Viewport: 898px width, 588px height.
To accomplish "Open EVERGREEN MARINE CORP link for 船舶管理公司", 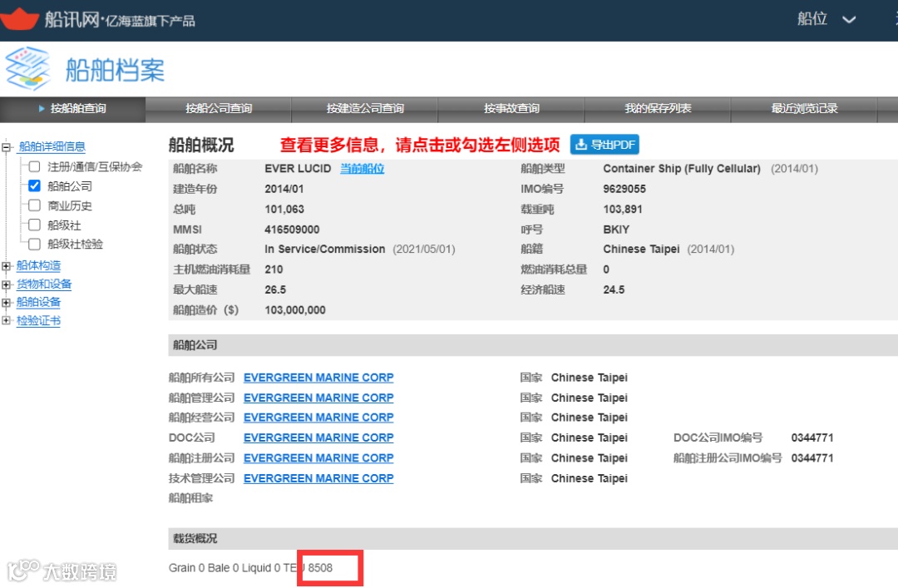I will pyautogui.click(x=318, y=398).
